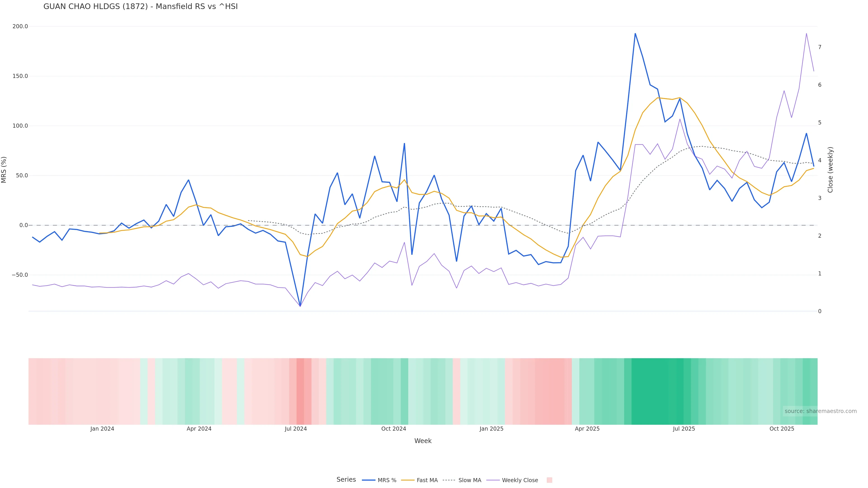Click the pink heatmap legend swatch
The height and width of the screenshot is (488, 868).
click(x=549, y=480)
